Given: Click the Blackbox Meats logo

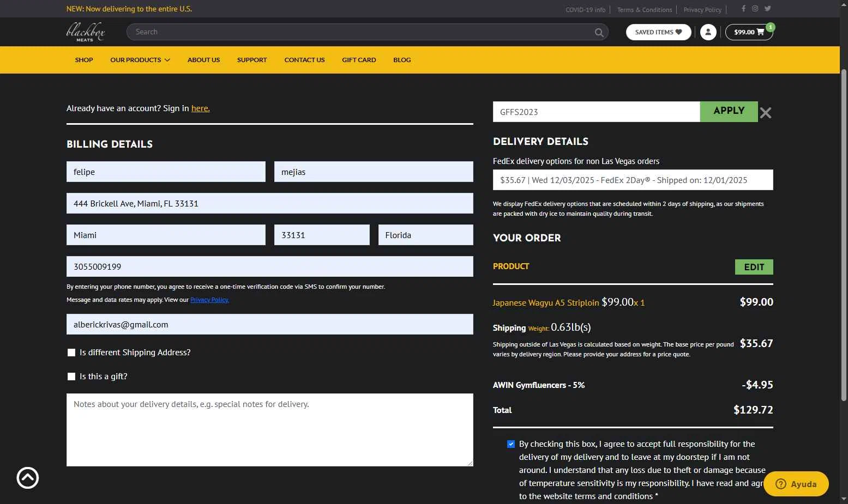Looking at the screenshot, I should point(86,32).
